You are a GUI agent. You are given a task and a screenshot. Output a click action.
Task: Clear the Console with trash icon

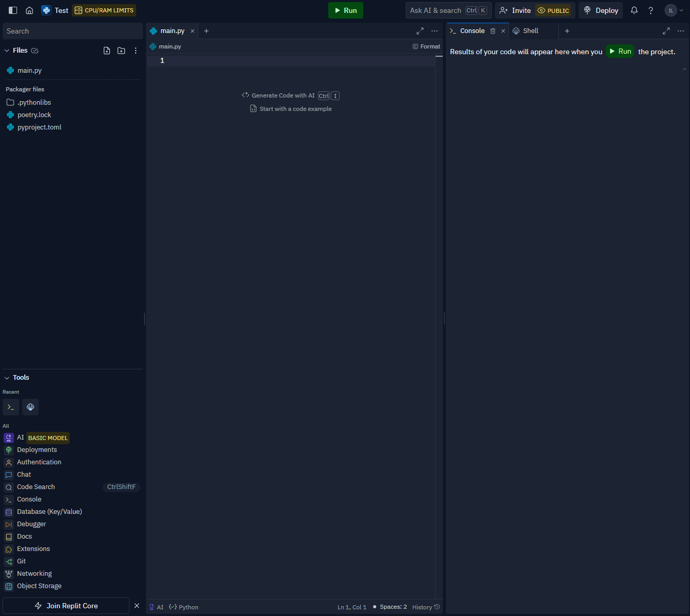pos(493,31)
